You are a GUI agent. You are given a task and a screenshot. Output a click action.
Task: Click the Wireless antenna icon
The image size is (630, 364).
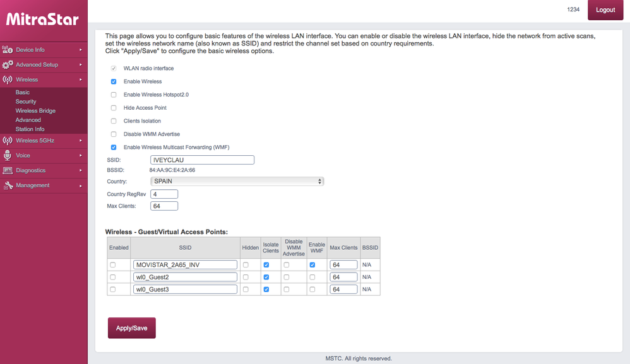coord(8,80)
